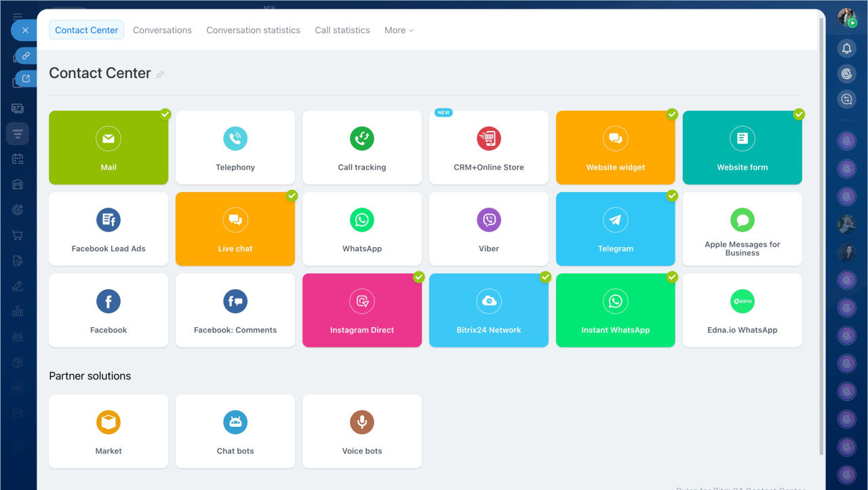Image resolution: width=868 pixels, height=490 pixels.
Task: Close the Contact Center slider panel
Action: click(25, 31)
